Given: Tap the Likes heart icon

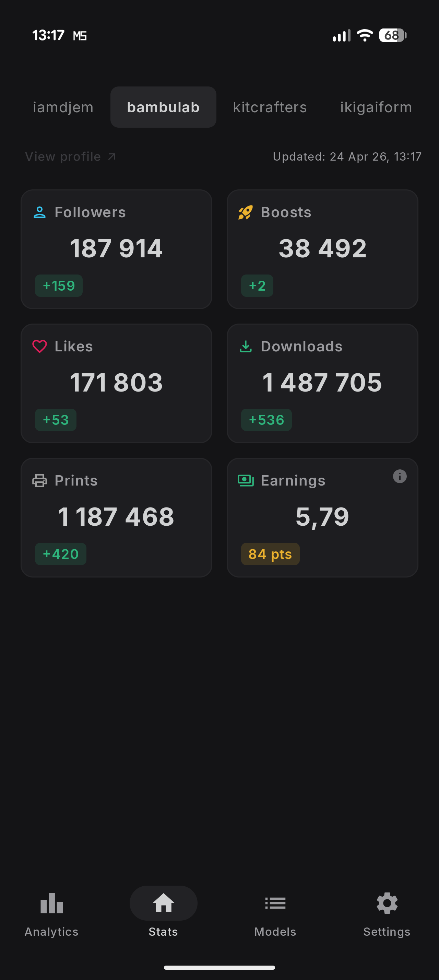Looking at the screenshot, I should [x=39, y=346].
